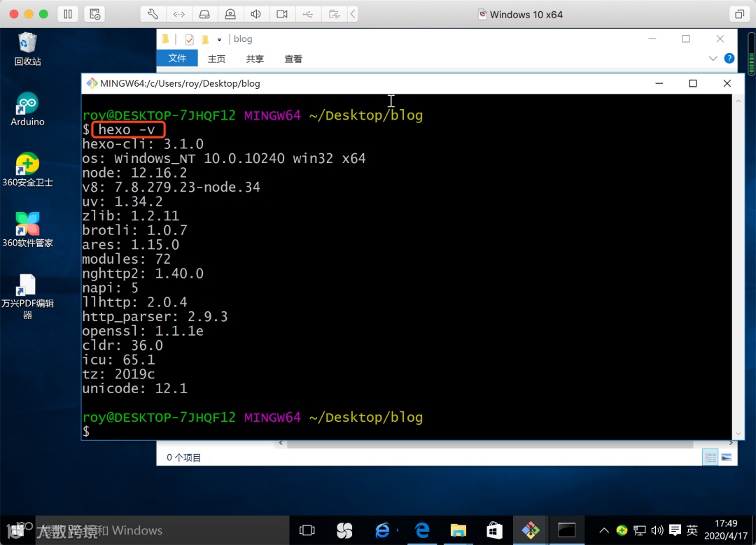Click the USB devices icon in toolbar
Viewport: 756px width, 545px height.
point(307,14)
